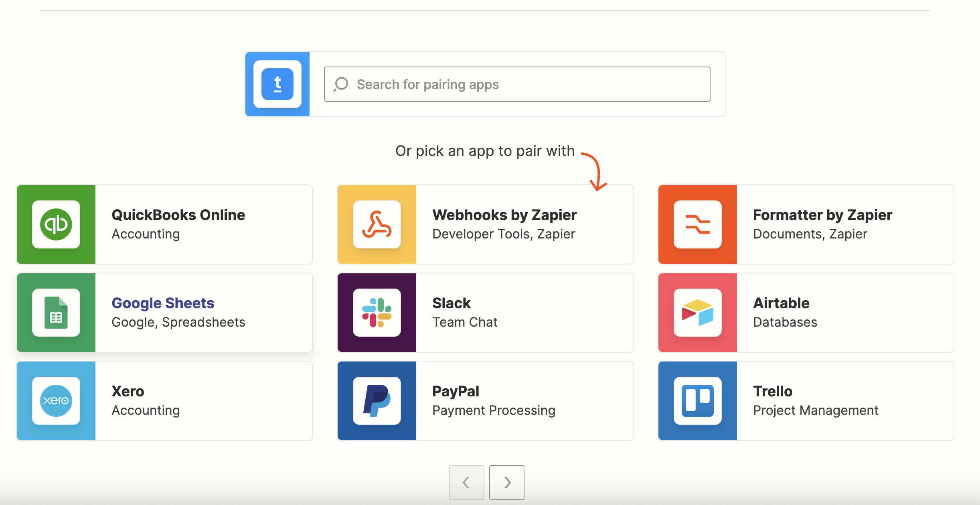Screen dimensions: 980x505
Task: Open the QuickBooks Online title link
Action: click(178, 215)
